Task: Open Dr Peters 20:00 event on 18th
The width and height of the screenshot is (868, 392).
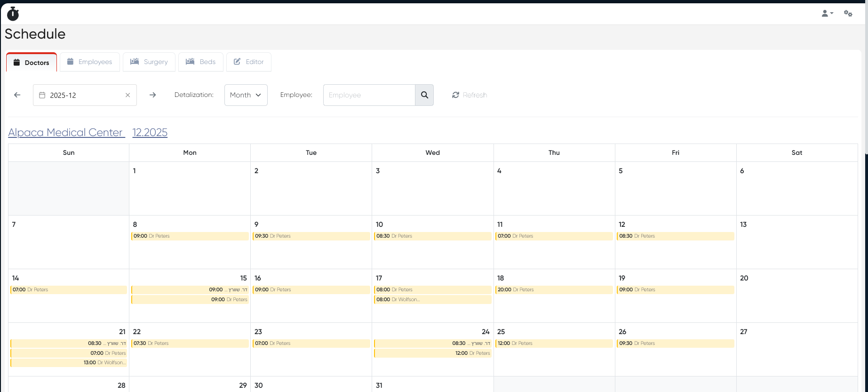Action: tap(553, 290)
